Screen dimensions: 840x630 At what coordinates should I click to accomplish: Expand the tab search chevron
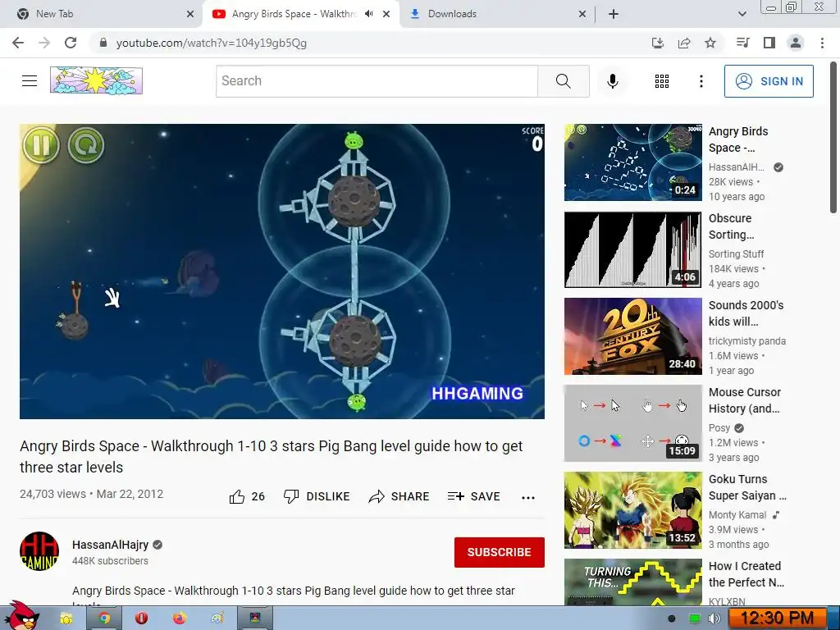pyautogui.click(x=742, y=14)
